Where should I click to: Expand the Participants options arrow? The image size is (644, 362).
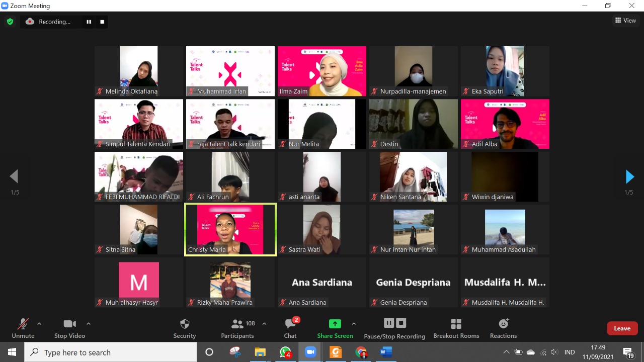tap(264, 324)
